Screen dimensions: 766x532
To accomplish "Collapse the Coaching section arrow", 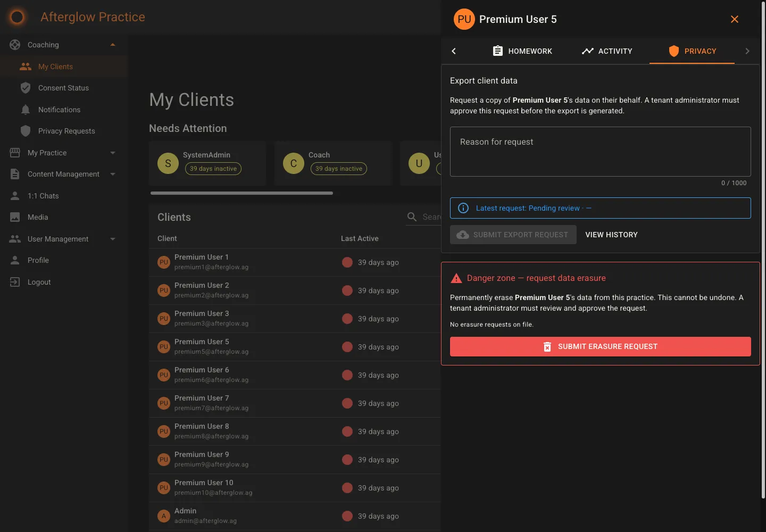I will pyautogui.click(x=113, y=45).
